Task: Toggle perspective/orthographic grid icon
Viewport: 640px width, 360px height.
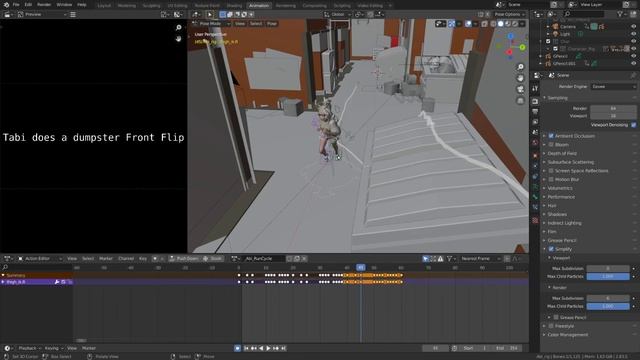Action: (x=520, y=100)
